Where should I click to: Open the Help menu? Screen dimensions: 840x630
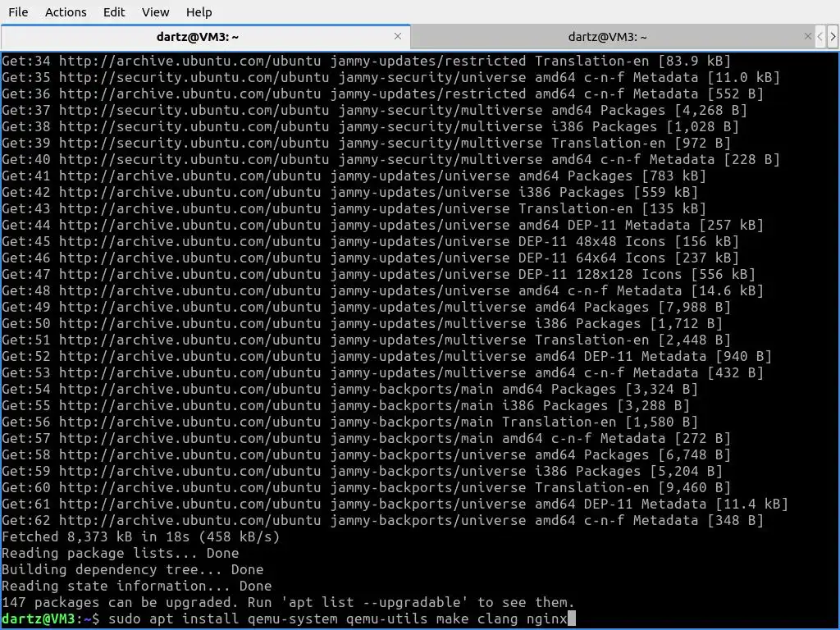click(199, 11)
